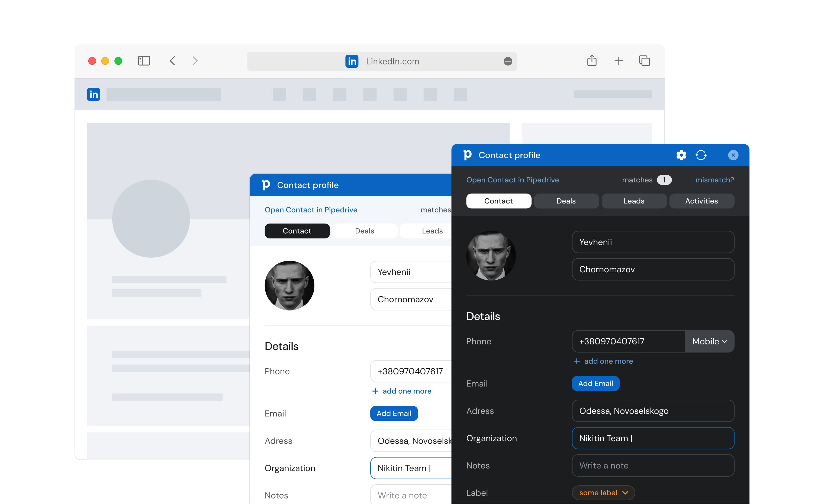Image resolution: width=824 pixels, height=504 pixels.
Task: Click the contact's profile photo
Action: (491, 255)
